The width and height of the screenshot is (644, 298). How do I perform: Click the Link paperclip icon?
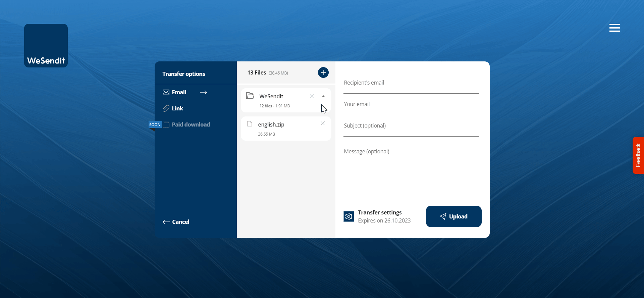(166, 108)
